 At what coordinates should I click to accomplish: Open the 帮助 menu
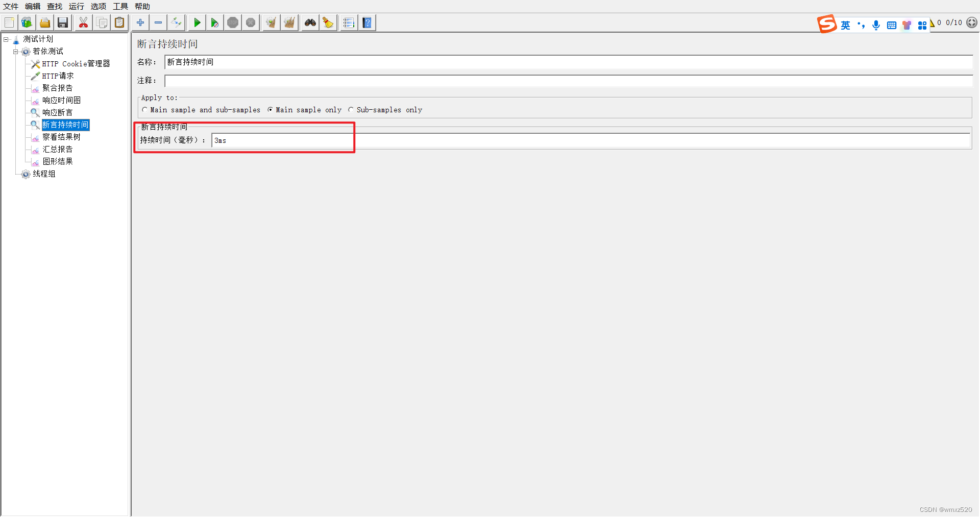(x=142, y=6)
